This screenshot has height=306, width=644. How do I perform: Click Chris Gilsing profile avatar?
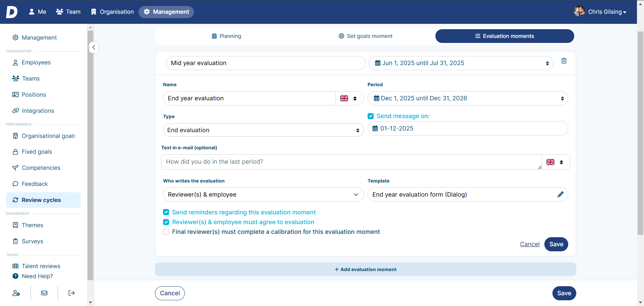click(x=579, y=11)
